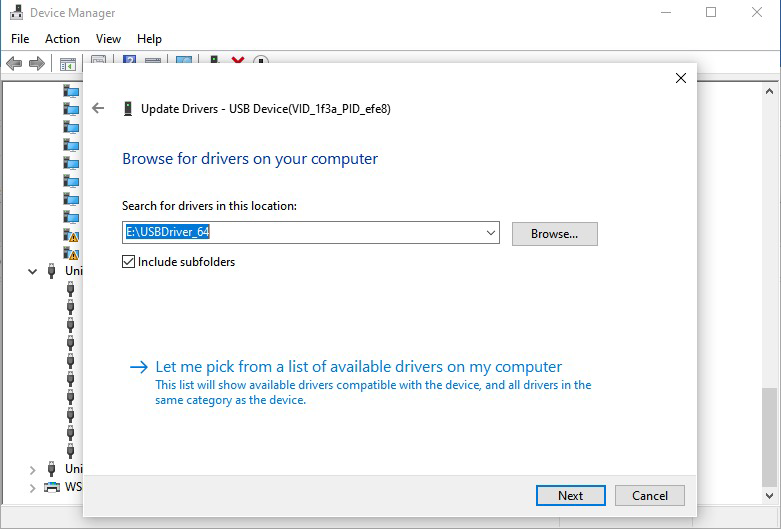
Task: Click the red X uninstall device toolbar icon
Action: click(x=238, y=60)
